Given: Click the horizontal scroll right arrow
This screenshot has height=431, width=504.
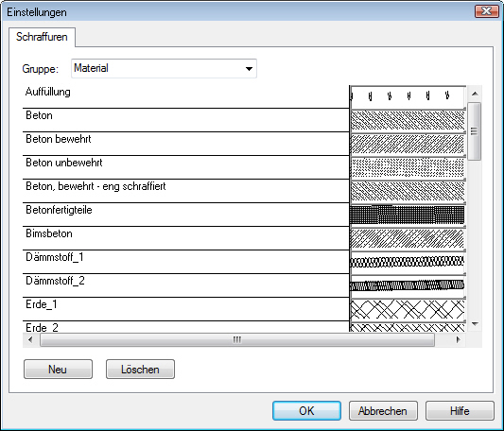Looking at the screenshot, I should click(x=458, y=339).
